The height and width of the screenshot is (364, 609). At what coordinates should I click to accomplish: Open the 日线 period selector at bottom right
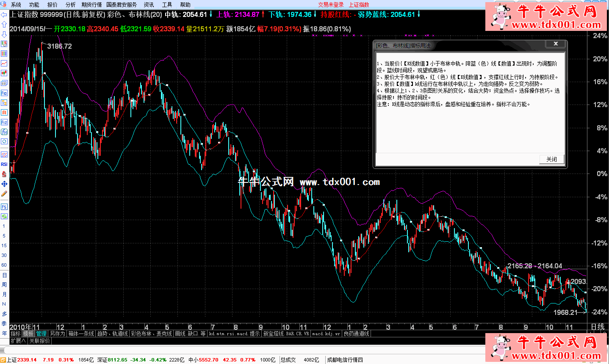[598, 327]
